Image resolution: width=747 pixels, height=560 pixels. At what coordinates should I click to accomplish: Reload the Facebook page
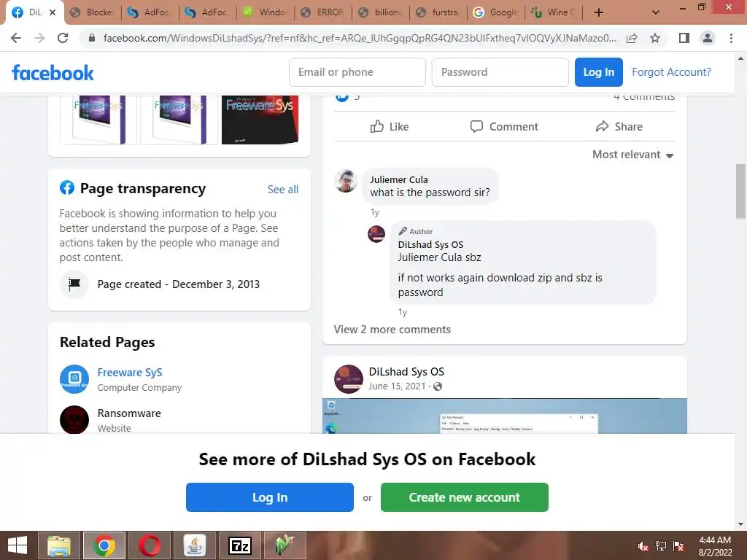pyautogui.click(x=63, y=38)
